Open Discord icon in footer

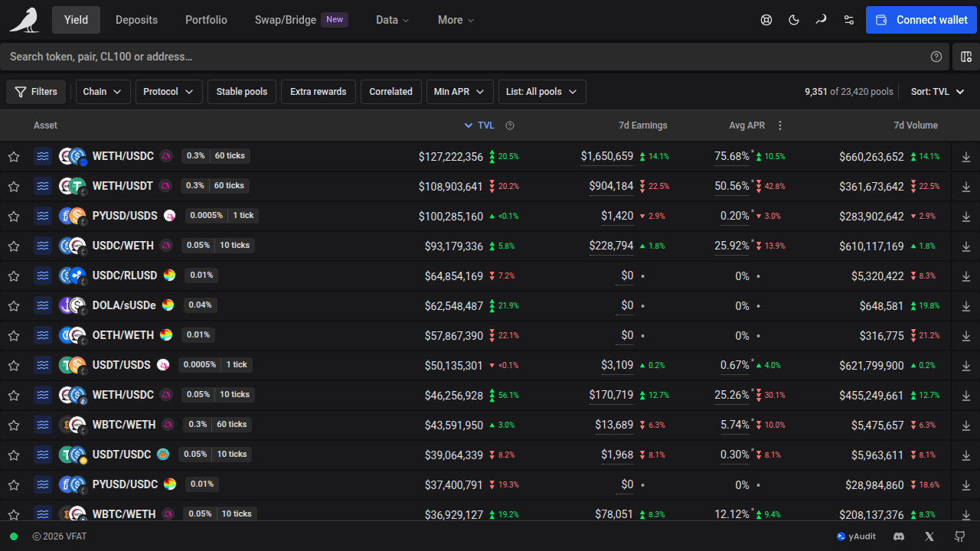pos(900,536)
